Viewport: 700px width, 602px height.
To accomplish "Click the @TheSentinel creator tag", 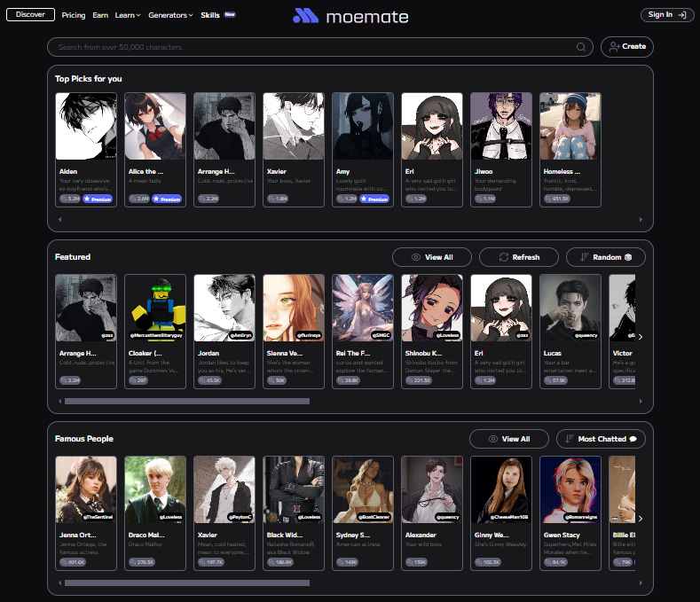I will (x=98, y=517).
